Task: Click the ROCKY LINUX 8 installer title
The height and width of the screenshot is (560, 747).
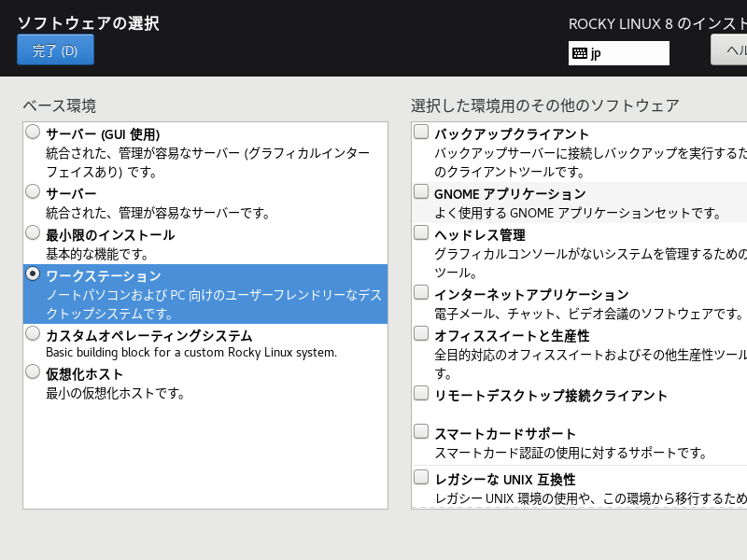Action: (657, 24)
